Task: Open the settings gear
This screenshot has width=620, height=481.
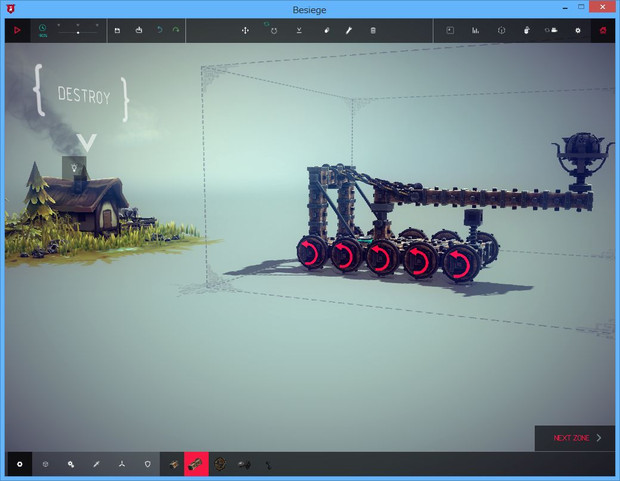Action: 577,30
